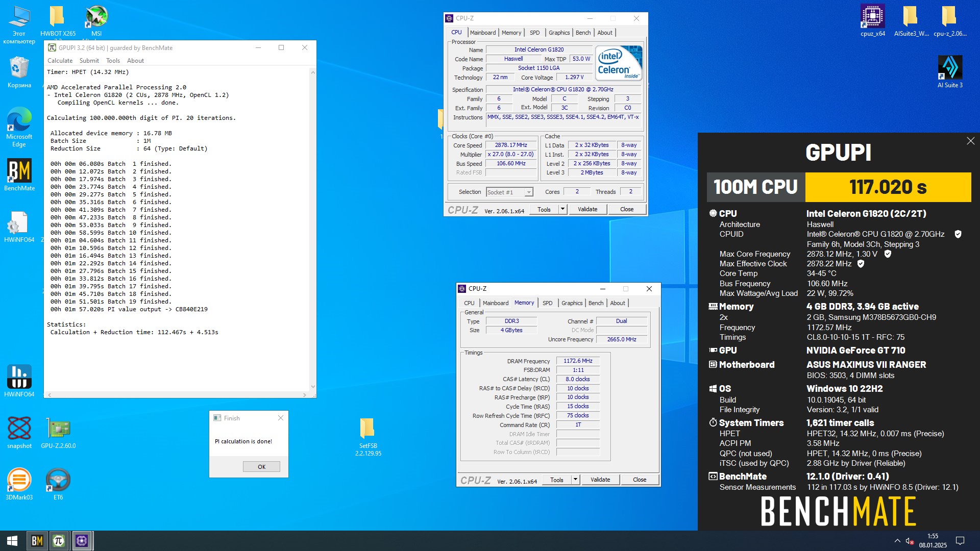Image resolution: width=980 pixels, height=551 pixels.
Task: Open Submit menu in GPUPI
Action: tap(89, 60)
